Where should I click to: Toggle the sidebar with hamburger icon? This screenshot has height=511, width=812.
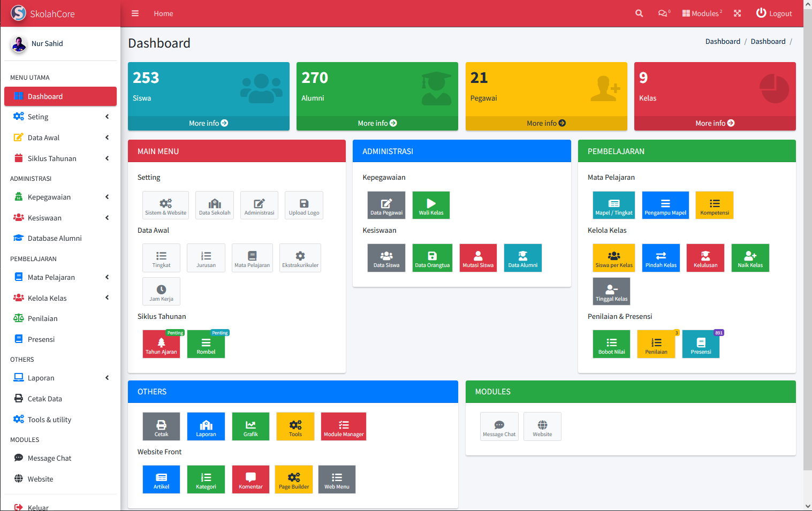point(135,13)
